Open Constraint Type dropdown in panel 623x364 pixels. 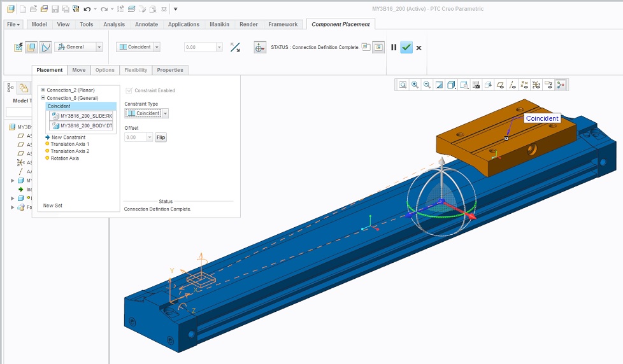tap(165, 113)
